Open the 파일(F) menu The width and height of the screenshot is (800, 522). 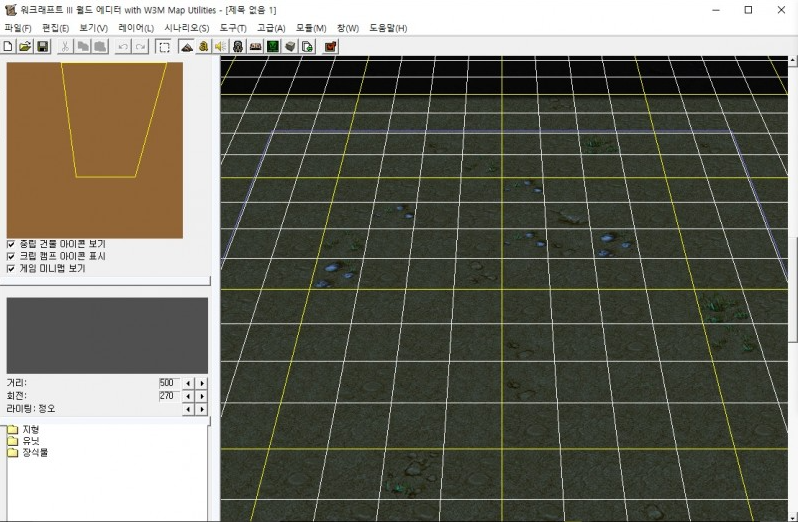(18, 28)
